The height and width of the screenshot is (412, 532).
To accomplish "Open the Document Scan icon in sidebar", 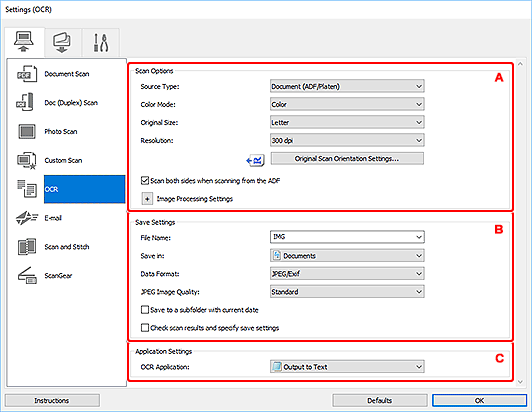I will pyautogui.click(x=26, y=74).
